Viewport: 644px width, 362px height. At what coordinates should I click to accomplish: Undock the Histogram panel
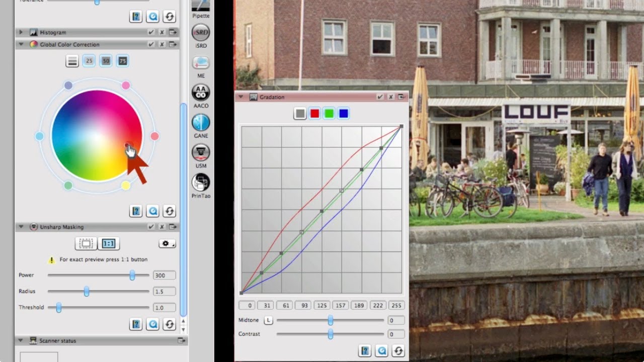pos(174,32)
